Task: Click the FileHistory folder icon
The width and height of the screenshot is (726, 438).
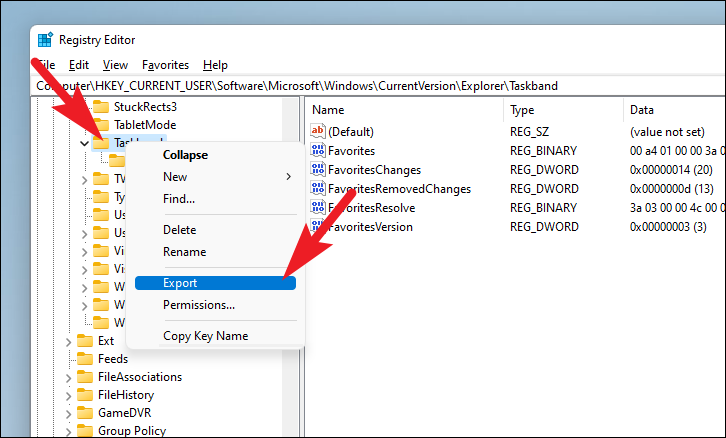Action: (85, 395)
